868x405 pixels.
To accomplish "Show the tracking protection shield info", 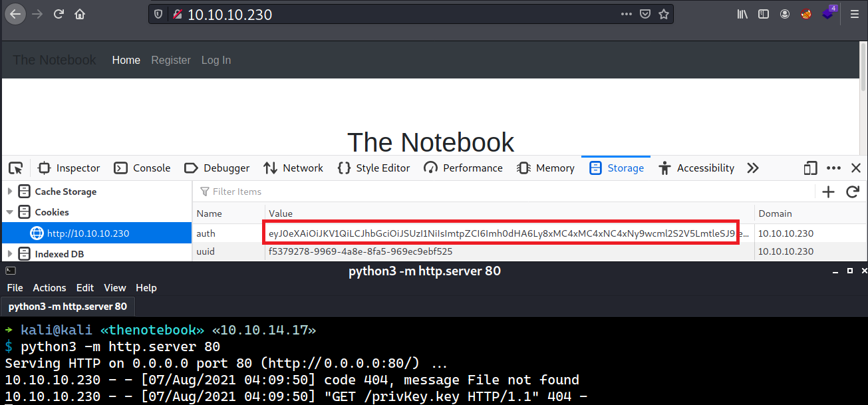I will [158, 14].
